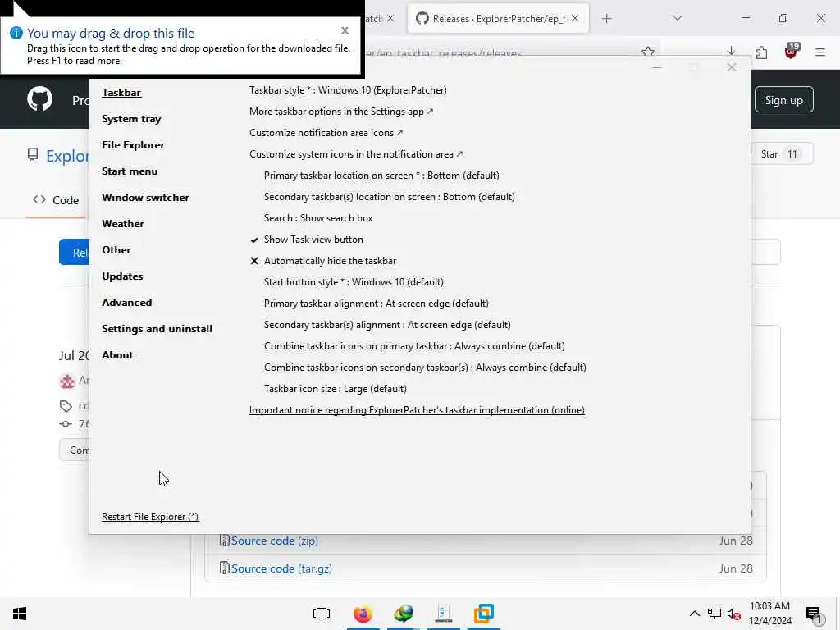Open the globe app taskbar icon
This screenshot has width=840, height=630.
[x=404, y=614]
